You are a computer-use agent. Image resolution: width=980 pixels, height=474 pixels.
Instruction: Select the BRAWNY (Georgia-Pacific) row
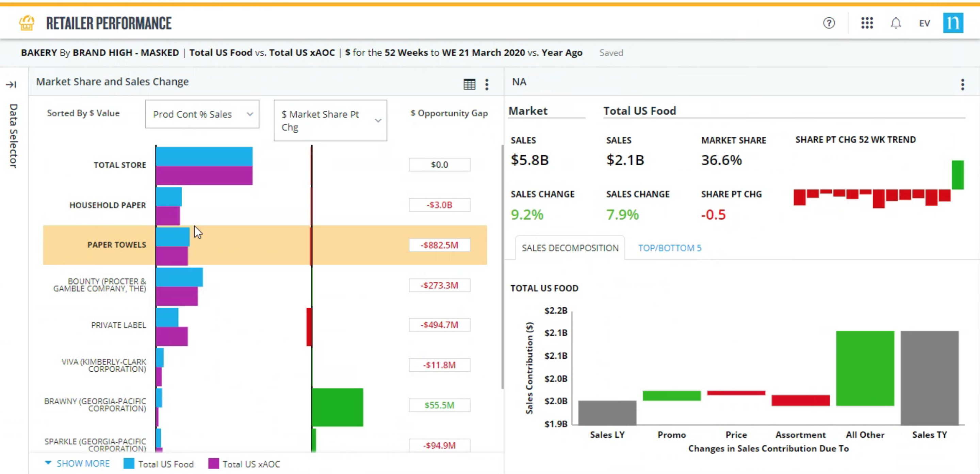point(95,405)
